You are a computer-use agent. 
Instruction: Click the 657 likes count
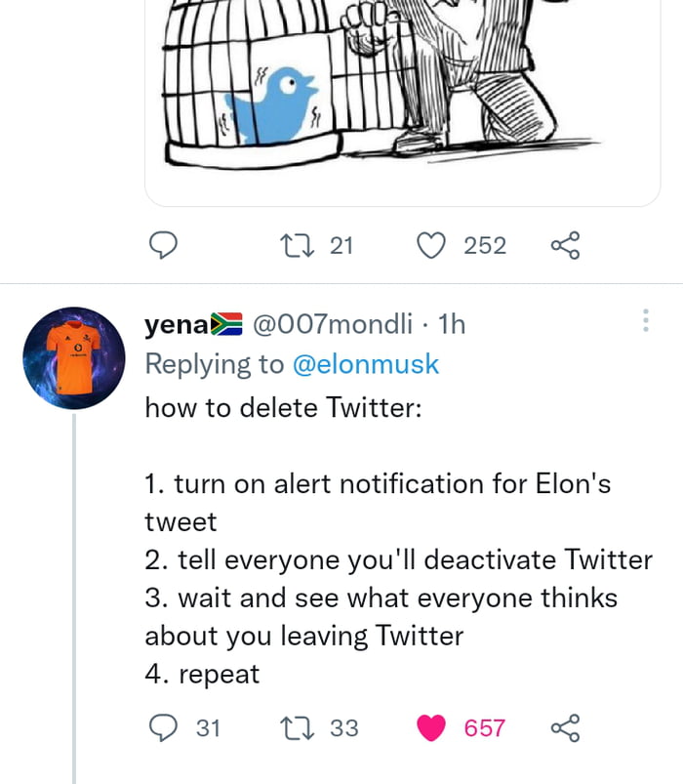tap(484, 727)
